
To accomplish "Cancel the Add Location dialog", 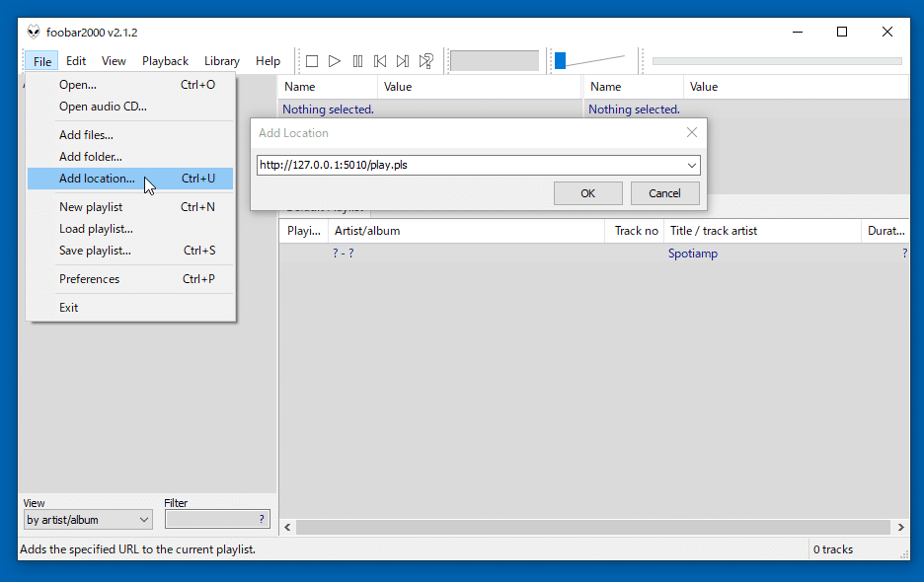I will 664,193.
